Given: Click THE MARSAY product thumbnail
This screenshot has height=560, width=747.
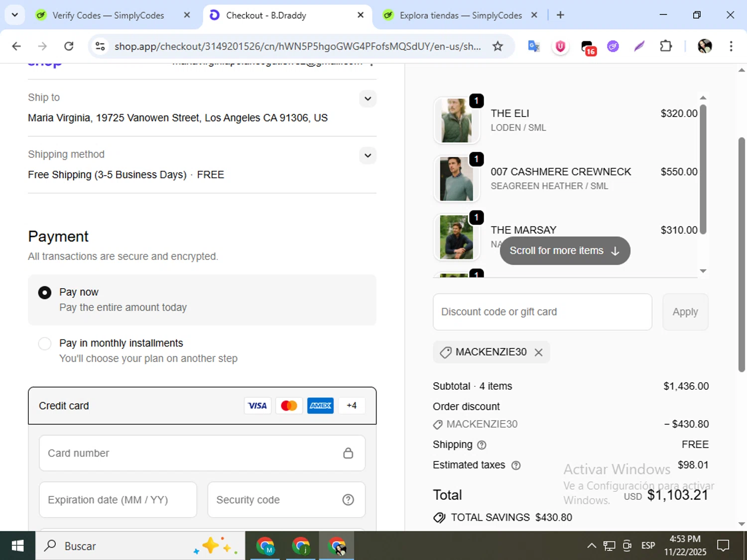Looking at the screenshot, I should (x=457, y=237).
